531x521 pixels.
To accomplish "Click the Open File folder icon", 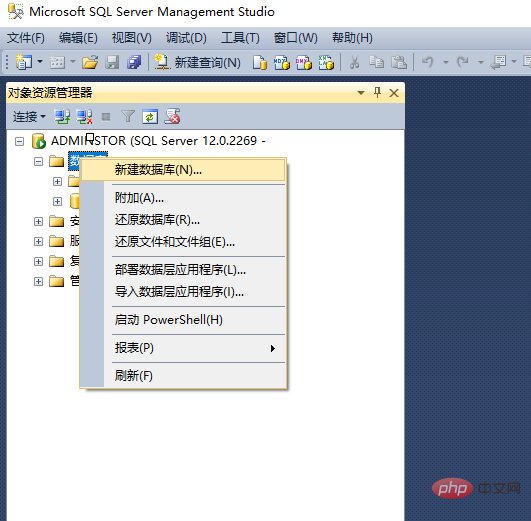I will [90, 62].
